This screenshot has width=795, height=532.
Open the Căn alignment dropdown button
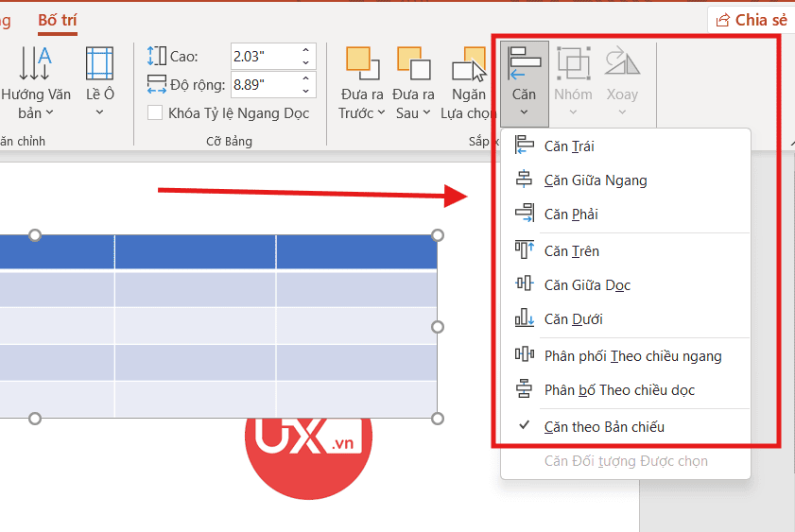coord(524,83)
